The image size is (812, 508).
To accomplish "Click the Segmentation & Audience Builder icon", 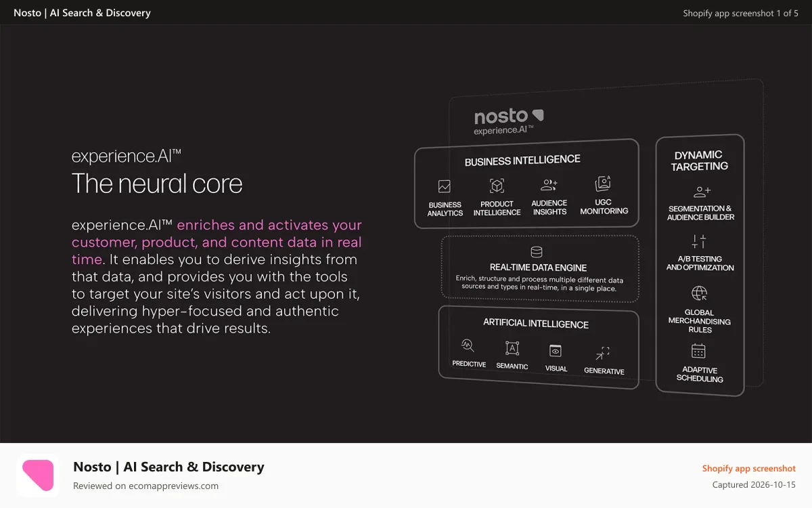I will click(701, 192).
